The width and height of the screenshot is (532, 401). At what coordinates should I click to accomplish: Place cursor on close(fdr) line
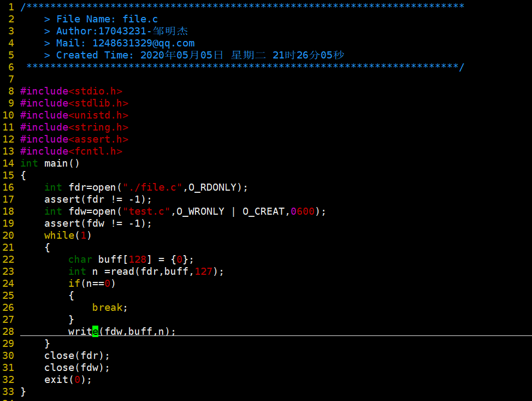click(76, 356)
